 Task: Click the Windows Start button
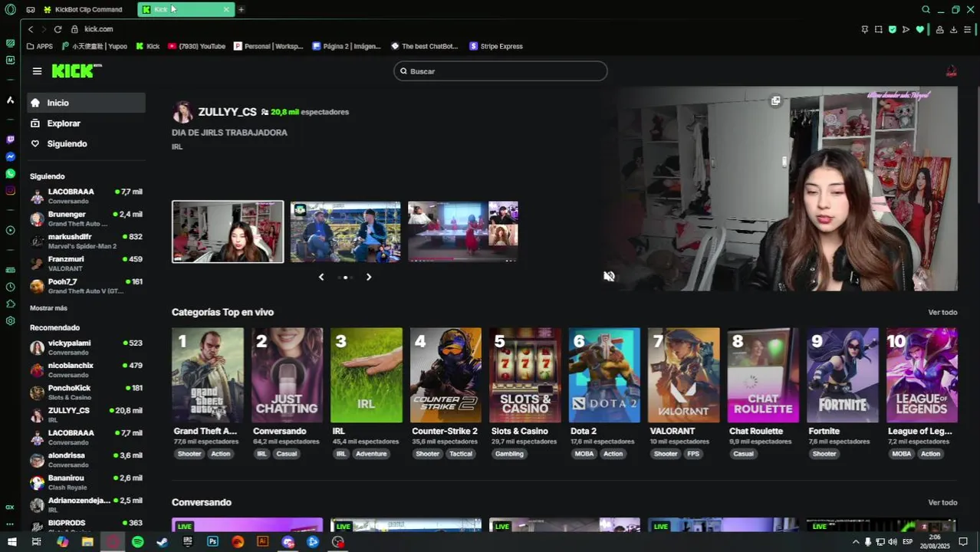pyautogui.click(x=12, y=542)
